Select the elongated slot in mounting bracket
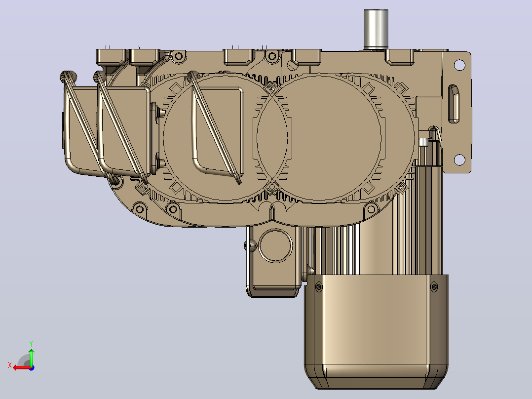 tap(454, 104)
